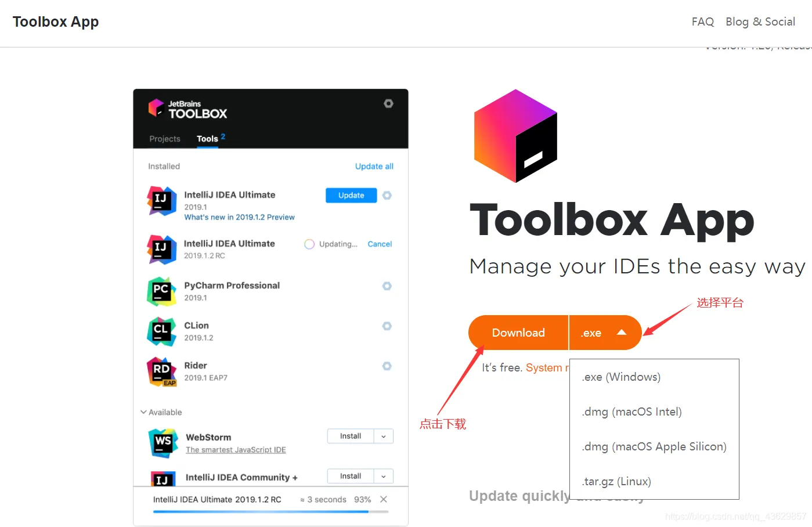
Task: Open settings gear for CLion
Action: [387, 326]
